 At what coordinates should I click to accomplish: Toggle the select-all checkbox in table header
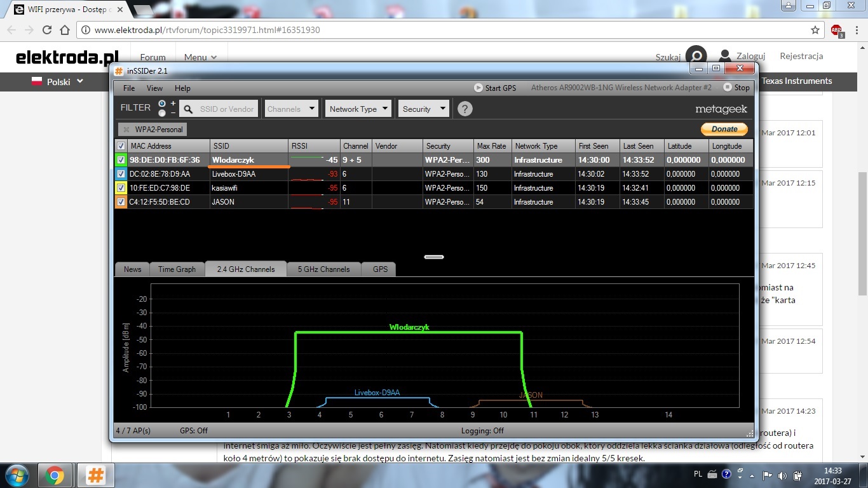(121, 146)
